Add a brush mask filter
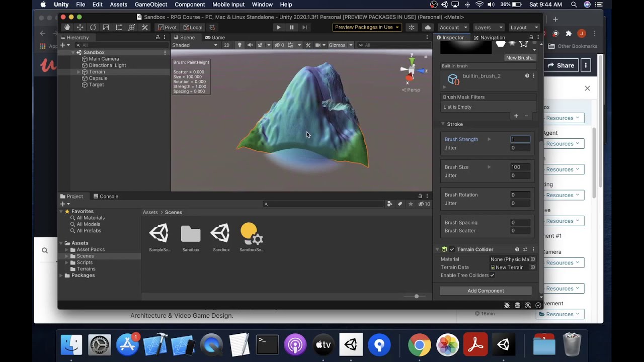This screenshot has width=644, height=362. click(516, 116)
